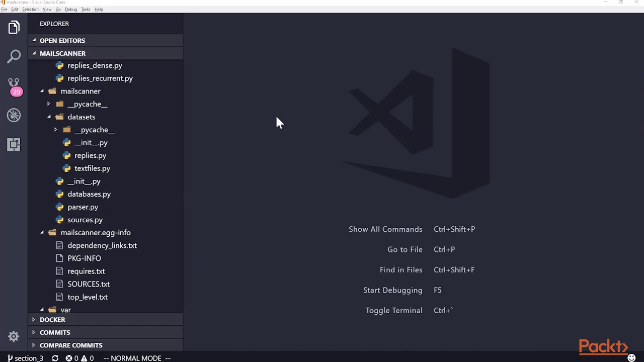
Task: Click the Find in Files label
Action: [x=401, y=270]
